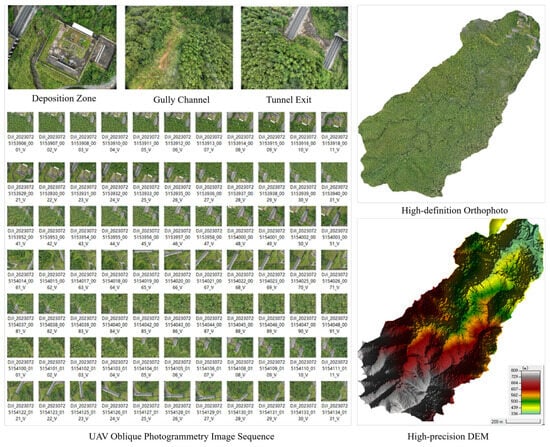This screenshot has height=447, width=550.
Task: Open the Tunnel Exit aerial photo
Action: [x=294, y=48]
